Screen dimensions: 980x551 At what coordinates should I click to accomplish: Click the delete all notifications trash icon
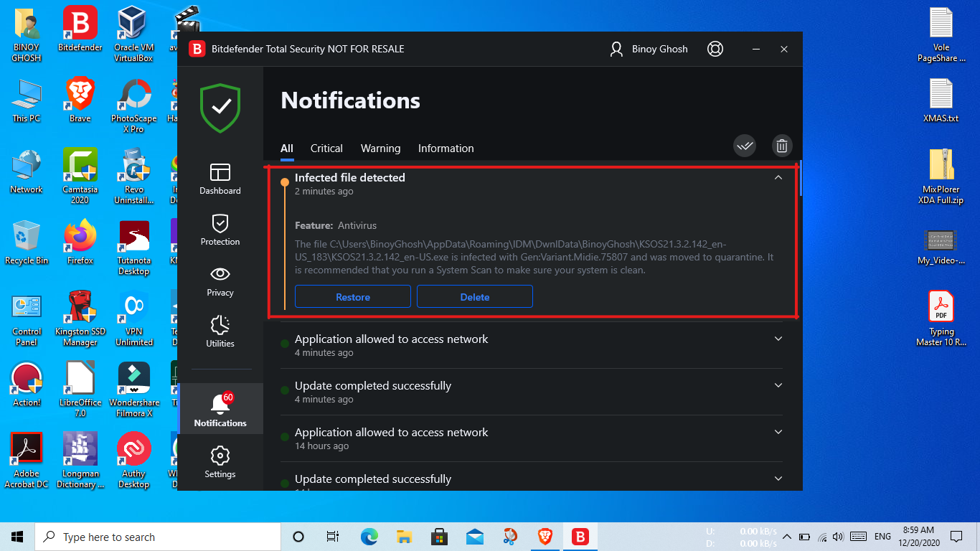[x=781, y=146]
